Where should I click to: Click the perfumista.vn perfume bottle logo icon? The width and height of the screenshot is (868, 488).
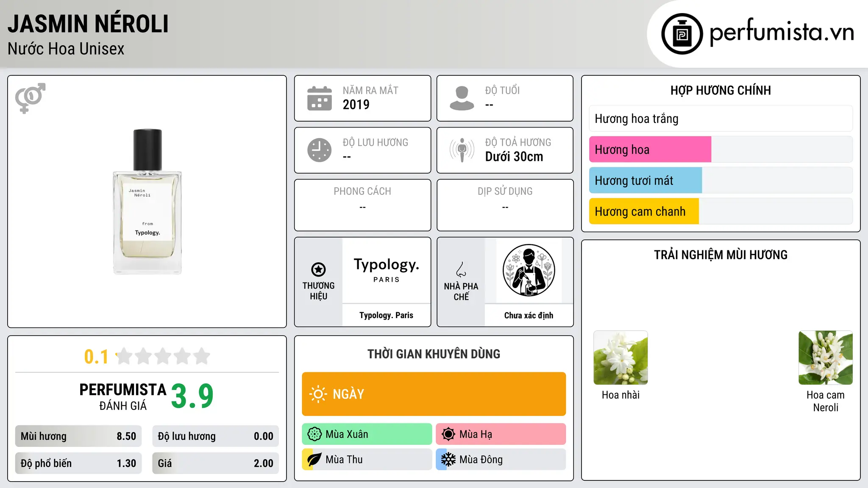pos(682,34)
